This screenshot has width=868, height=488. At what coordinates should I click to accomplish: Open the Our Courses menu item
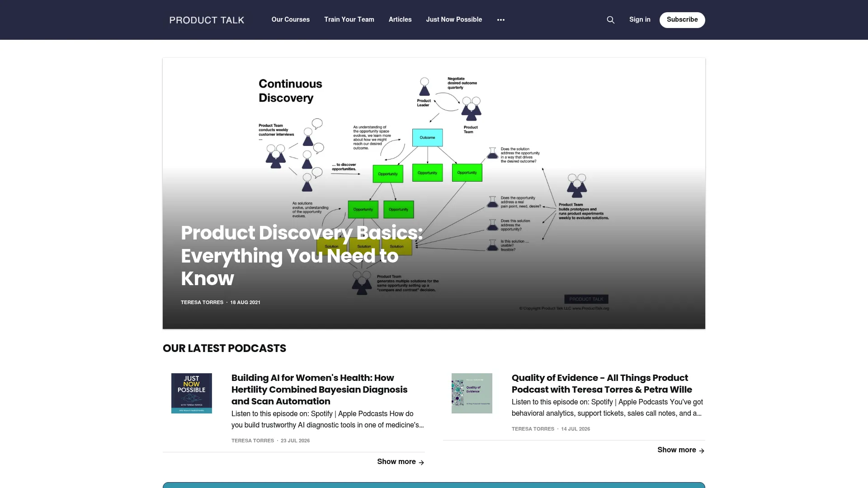point(290,19)
